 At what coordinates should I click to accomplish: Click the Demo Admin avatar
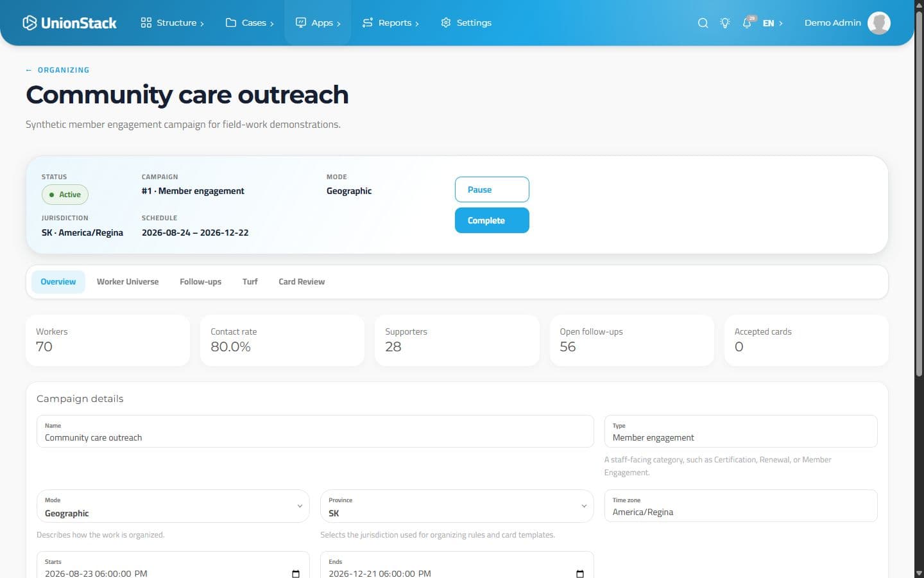coord(879,22)
